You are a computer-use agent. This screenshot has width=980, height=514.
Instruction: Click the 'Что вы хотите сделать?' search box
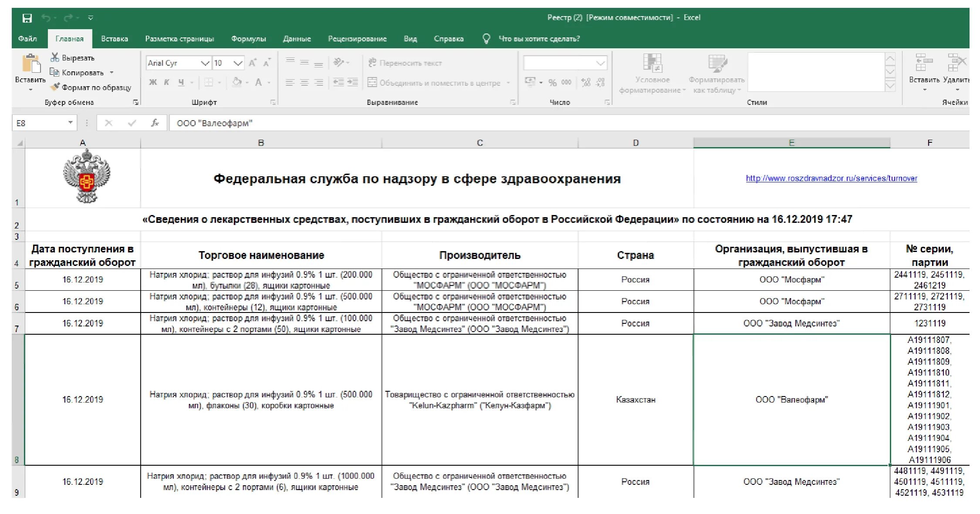[539, 39]
